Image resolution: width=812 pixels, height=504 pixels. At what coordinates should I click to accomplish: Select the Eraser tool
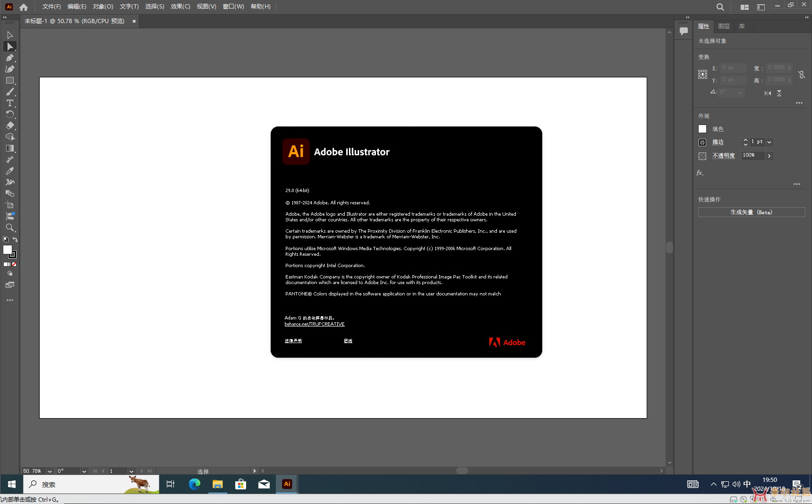[9, 126]
